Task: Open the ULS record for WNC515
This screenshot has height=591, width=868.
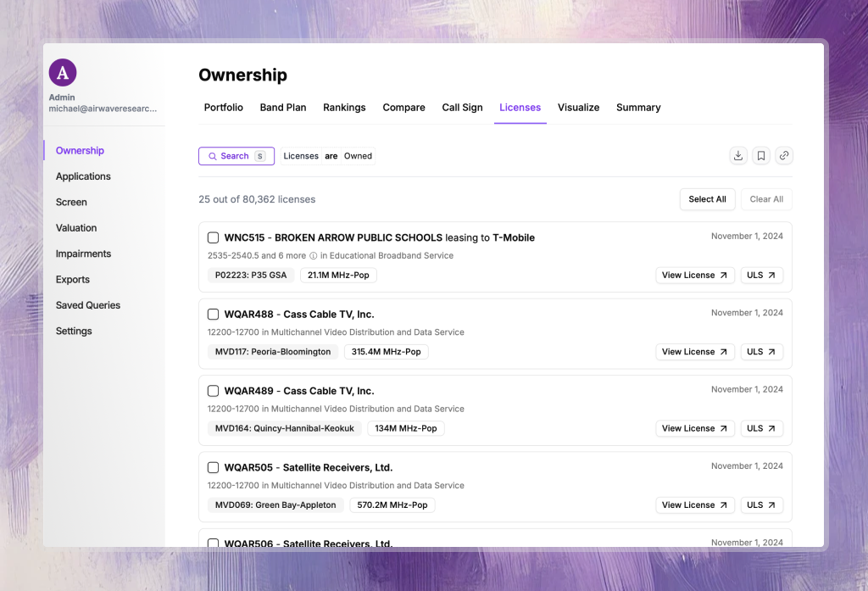Action: click(761, 275)
